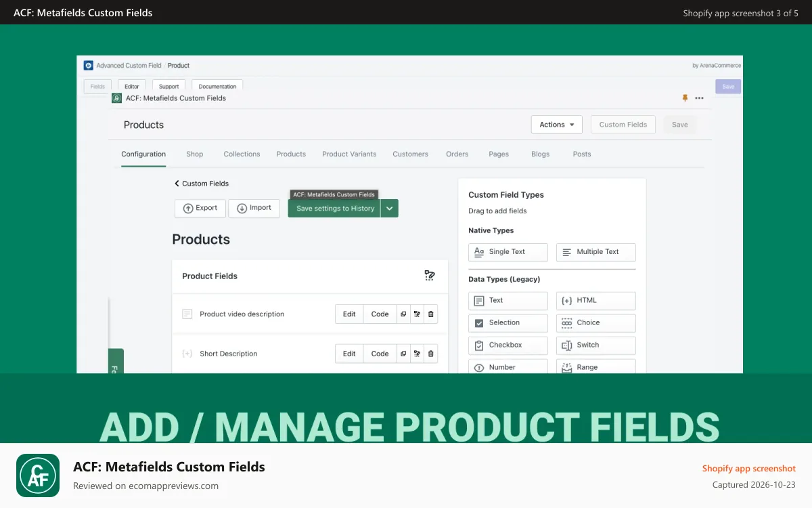Click the Custom Fields button beside Actions
The width and height of the screenshot is (812, 508).
pos(623,125)
